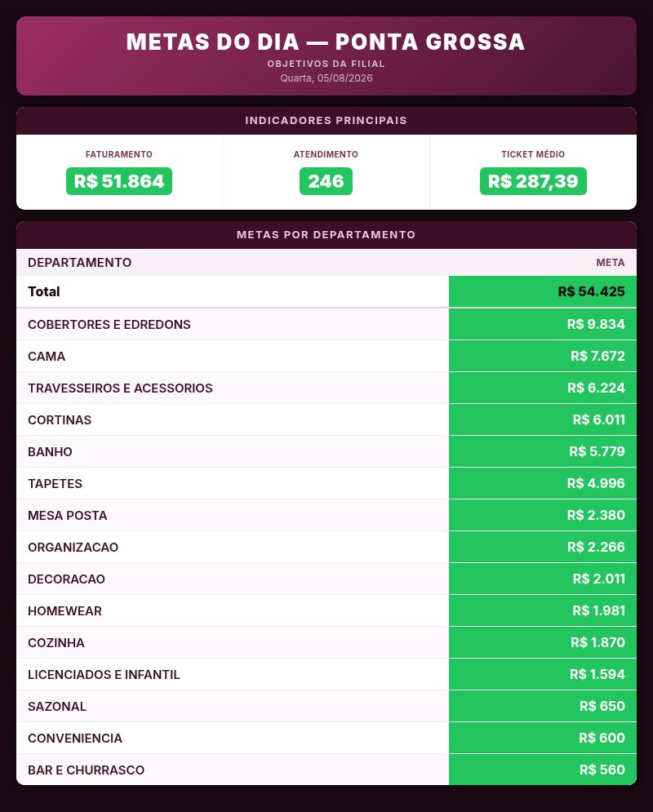
Task: Select the CORTINAS meta R$ 6.011
Action: click(x=598, y=419)
